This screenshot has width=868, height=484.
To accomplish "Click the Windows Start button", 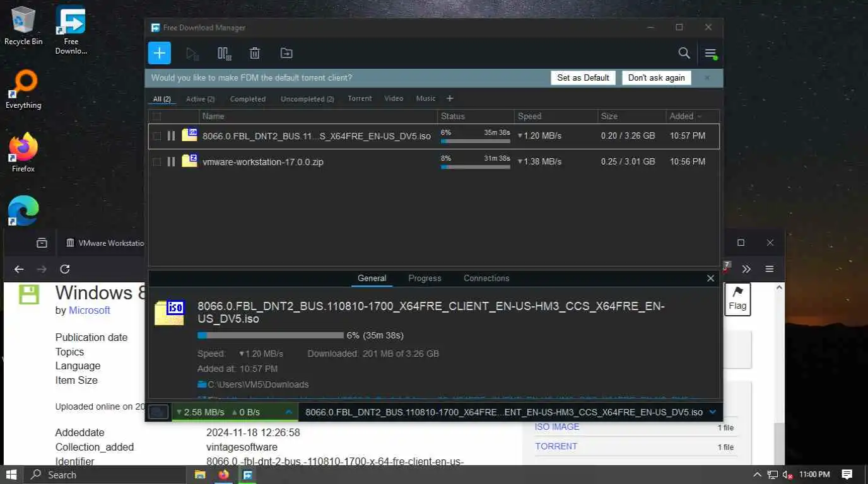I will tap(11, 475).
